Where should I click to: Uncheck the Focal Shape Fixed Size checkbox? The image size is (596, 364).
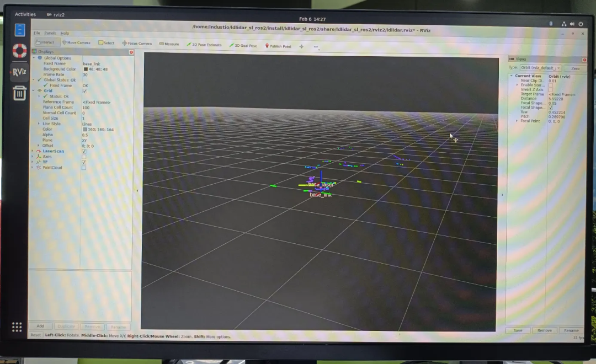coord(550,108)
